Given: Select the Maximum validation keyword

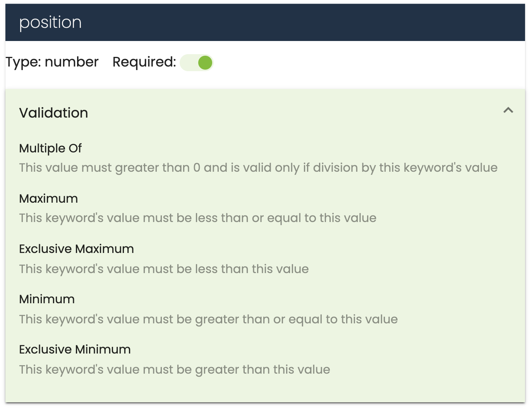Looking at the screenshot, I should (x=48, y=198).
